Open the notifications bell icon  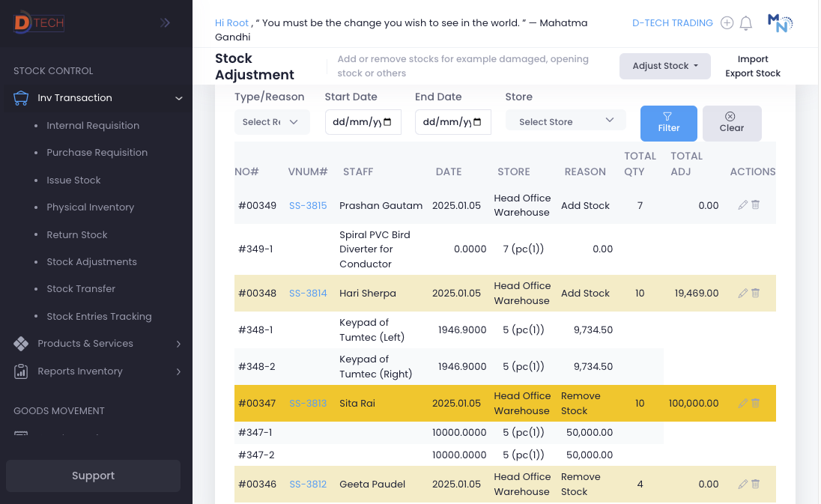click(745, 22)
